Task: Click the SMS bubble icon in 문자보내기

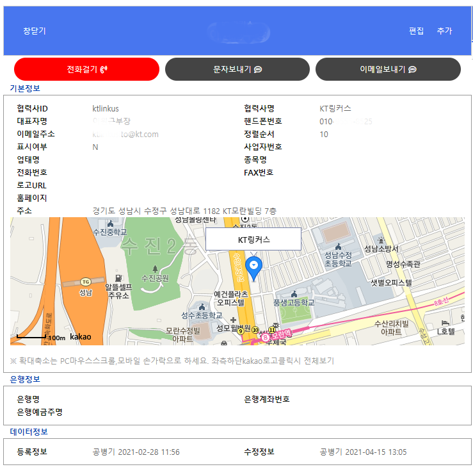Action: [258, 70]
